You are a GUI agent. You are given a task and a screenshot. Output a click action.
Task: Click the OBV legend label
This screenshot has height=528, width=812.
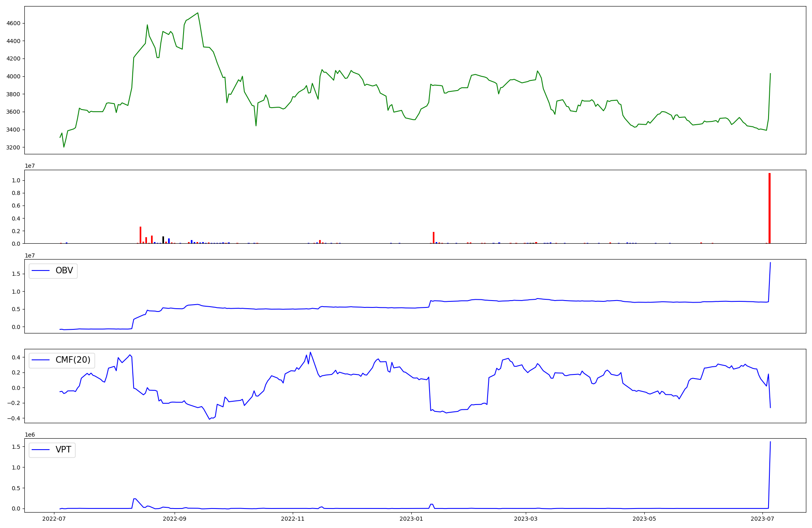point(64,271)
